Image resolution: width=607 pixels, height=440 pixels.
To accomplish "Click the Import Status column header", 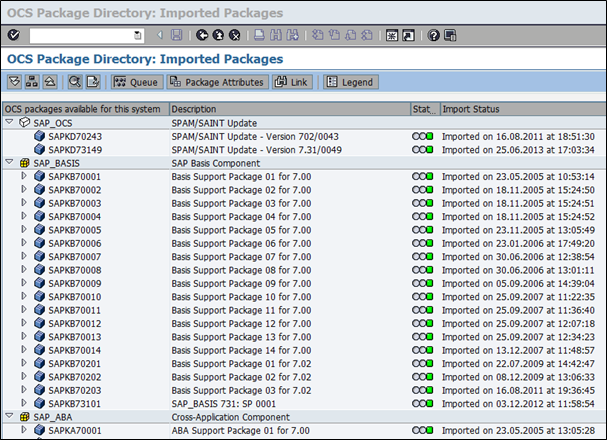I will click(x=523, y=109).
